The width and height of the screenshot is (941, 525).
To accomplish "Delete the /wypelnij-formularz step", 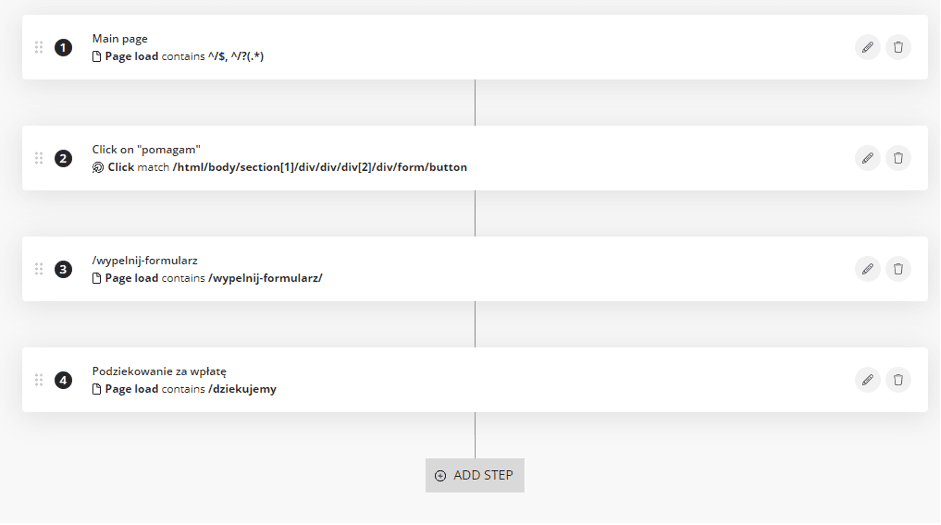I will pos(898,269).
